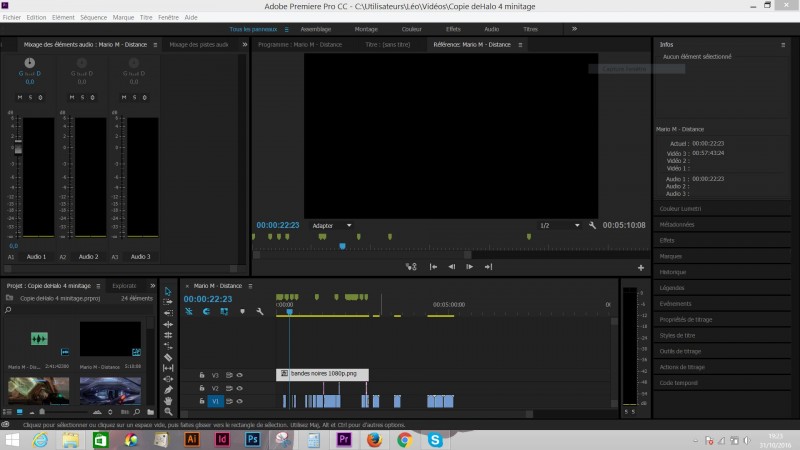Toggle V3 track output eye
The height and width of the screenshot is (450, 800).
pos(240,375)
